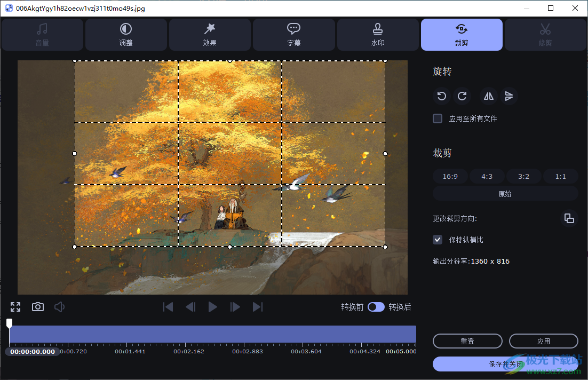Take a snapshot with camera icon
Viewport: 588px width, 380px height.
click(38, 307)
